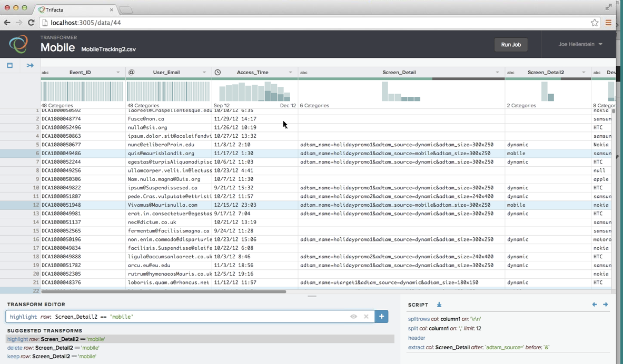This screenshot has height=364, width=623.
Task: Click the email type icon for User_Email
Action: click(x=131, y=72)
